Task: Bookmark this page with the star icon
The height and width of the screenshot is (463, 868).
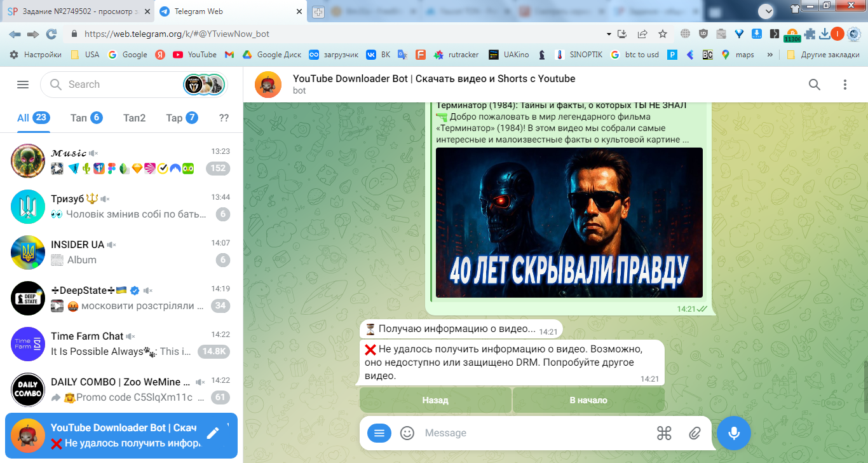Action: (663, 34)
